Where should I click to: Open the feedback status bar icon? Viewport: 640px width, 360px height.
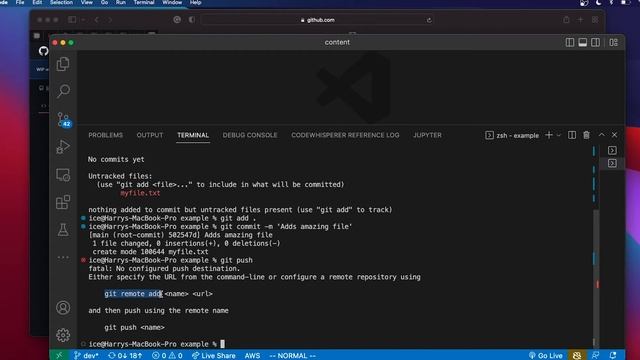(596, 356)
